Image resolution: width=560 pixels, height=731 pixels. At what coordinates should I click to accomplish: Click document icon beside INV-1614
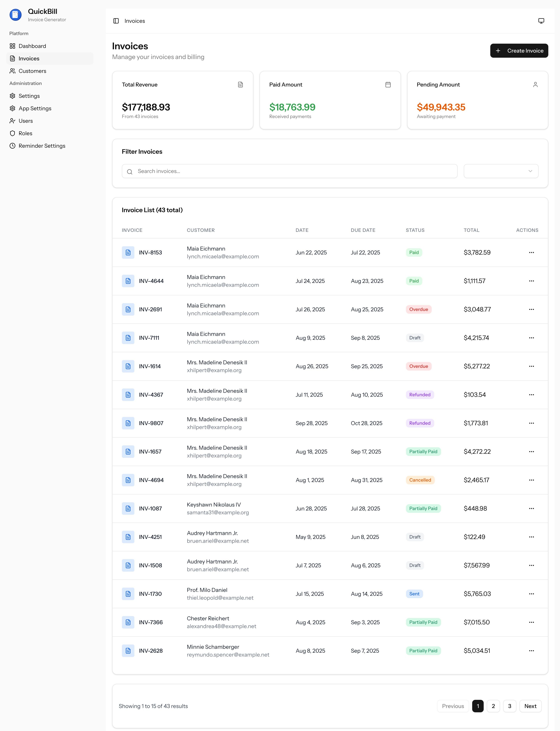tap(128, 366)
